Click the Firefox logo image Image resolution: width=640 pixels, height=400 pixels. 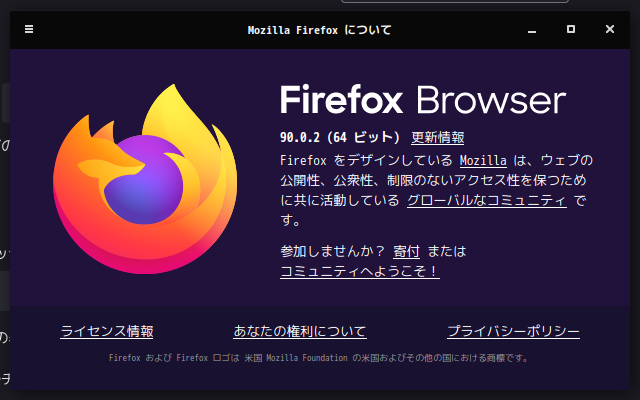point(145,179)
